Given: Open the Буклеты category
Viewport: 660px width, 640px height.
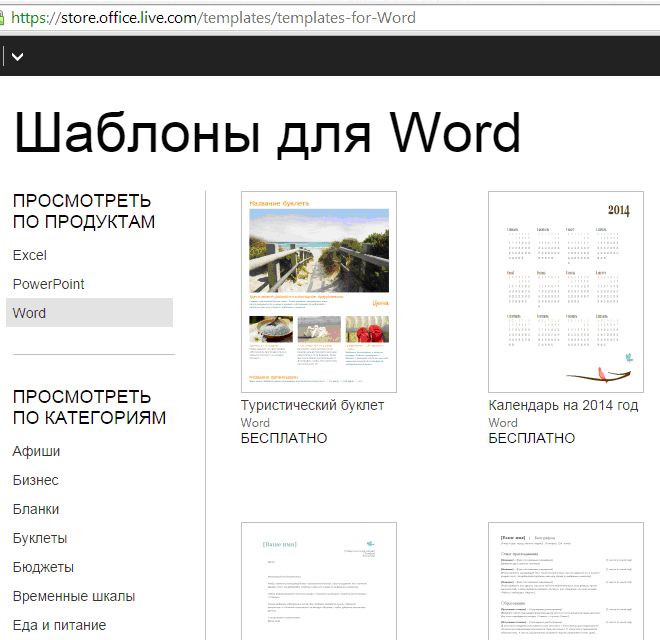Looking at the screenshot, I should (40, 539).
